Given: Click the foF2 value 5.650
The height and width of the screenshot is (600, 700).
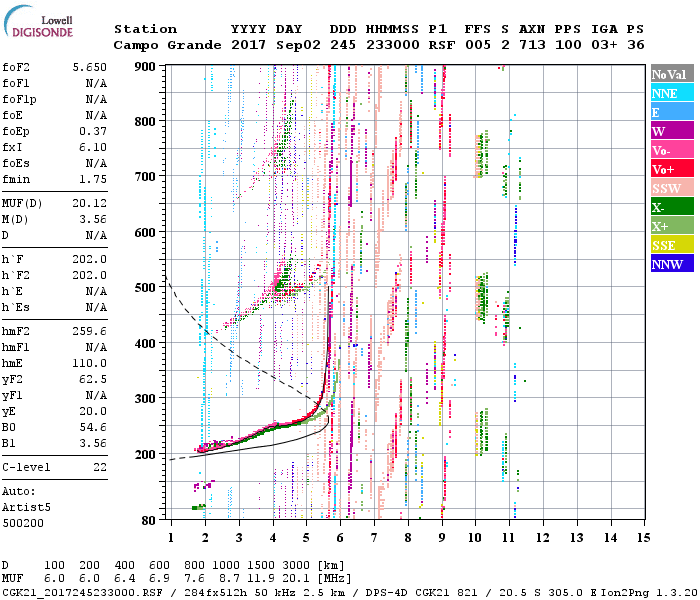Looking at the screenshot, I should click(x=88, y=66).
